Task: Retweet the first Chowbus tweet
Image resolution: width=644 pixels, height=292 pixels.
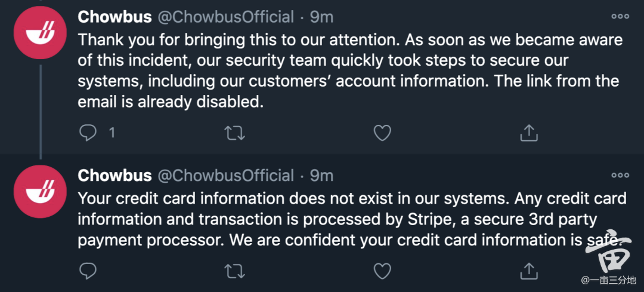Action: click(235, 133)
